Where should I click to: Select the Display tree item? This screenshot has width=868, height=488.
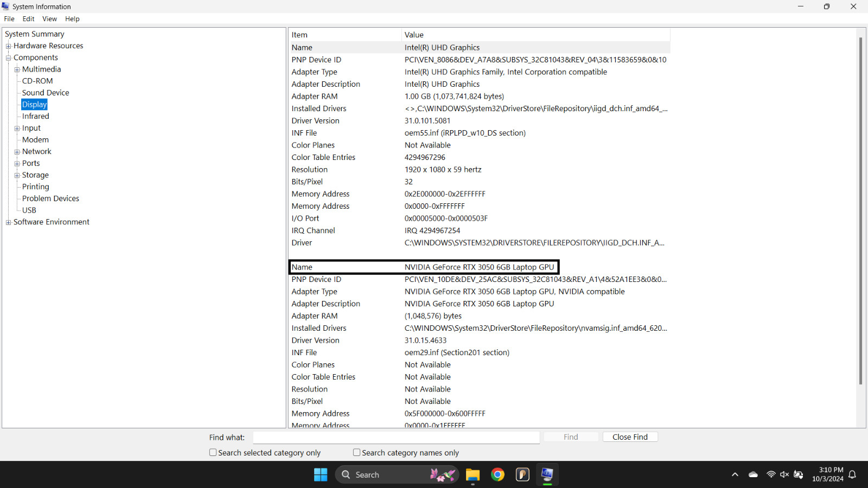[34, 105]
